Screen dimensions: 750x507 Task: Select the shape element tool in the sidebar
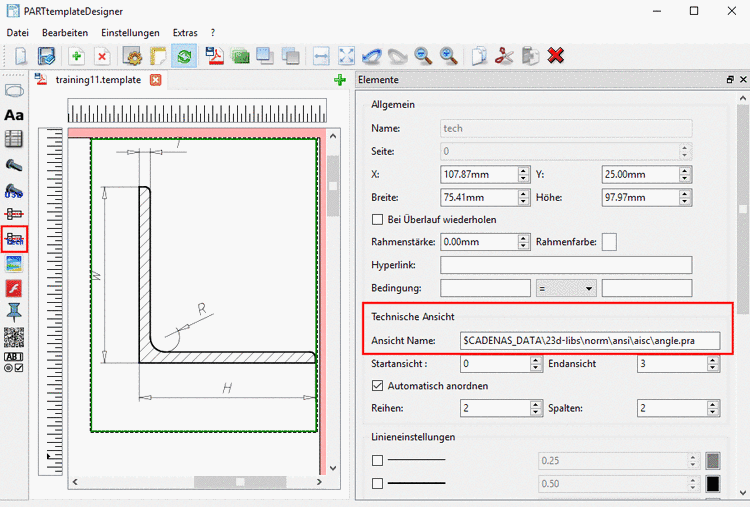point(14,90)
